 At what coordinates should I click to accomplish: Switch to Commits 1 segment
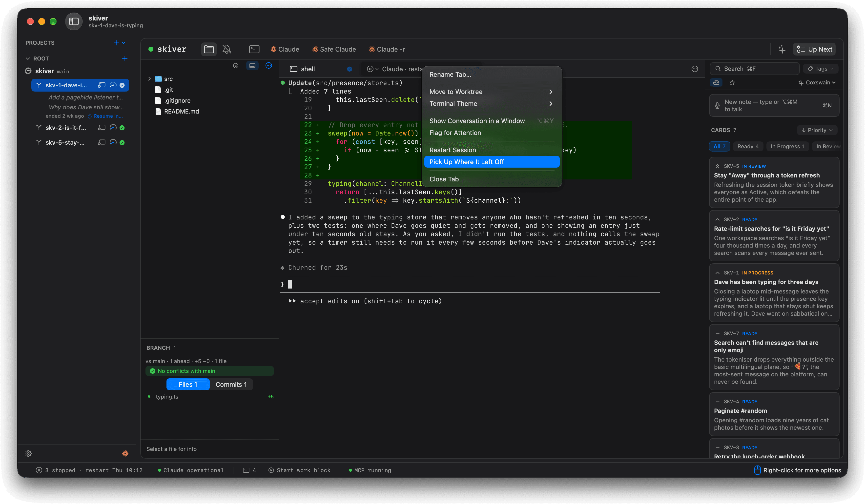231,385
